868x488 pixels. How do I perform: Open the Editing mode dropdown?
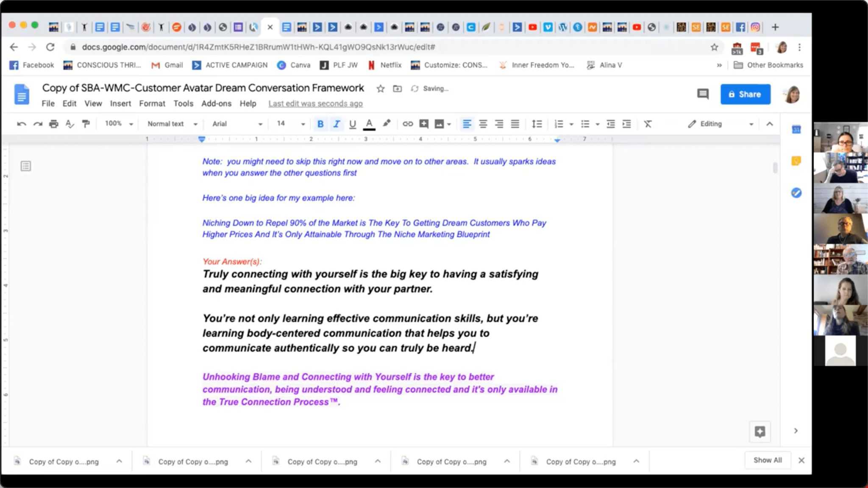click(x=721, y=124)
